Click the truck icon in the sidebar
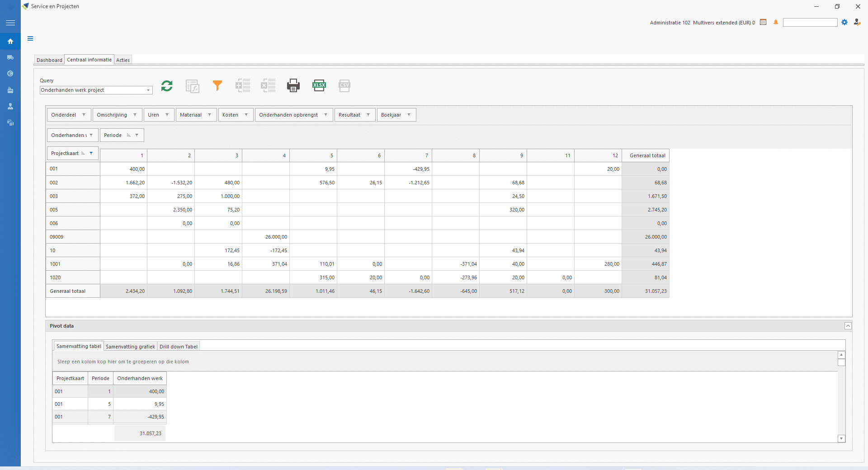Screen dimensions: 868x470 (10, 57)
